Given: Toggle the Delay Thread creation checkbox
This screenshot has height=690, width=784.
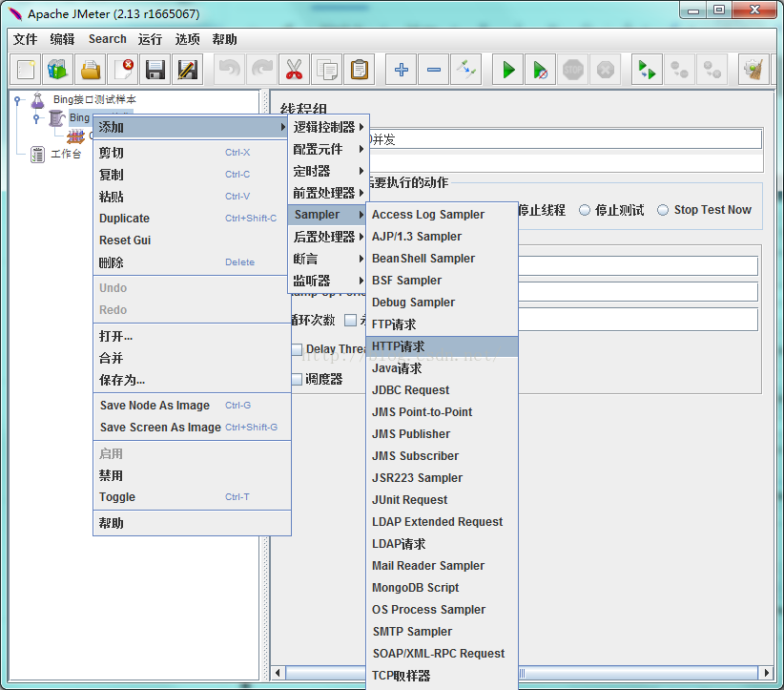Looking at the screenshot, I should pos(297,349).
